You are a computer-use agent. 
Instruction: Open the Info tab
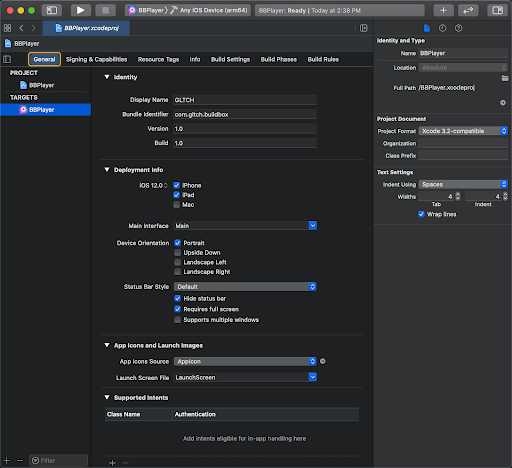pyautogui.click(x=195, y=59)
